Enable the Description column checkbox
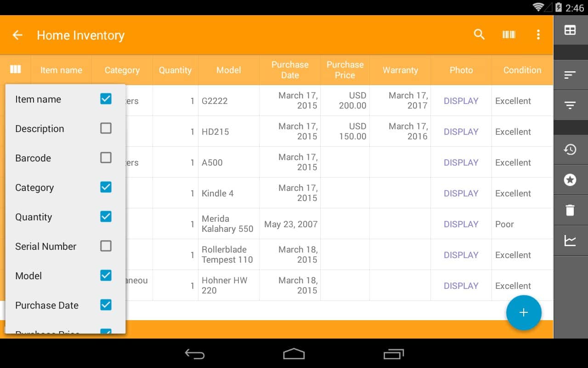Viewport: 588px width, 368px height. (x=106, y=128)
